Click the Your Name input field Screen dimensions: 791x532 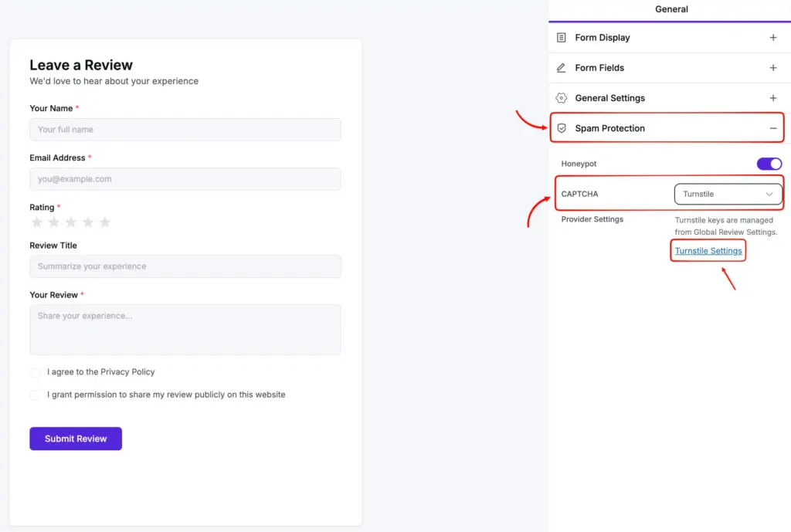coord(185,129)
